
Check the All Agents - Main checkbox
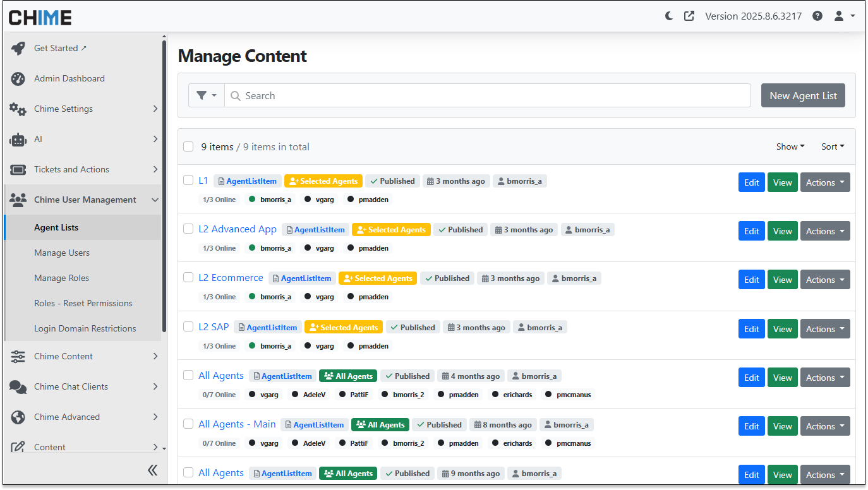(x=188, y=424)
